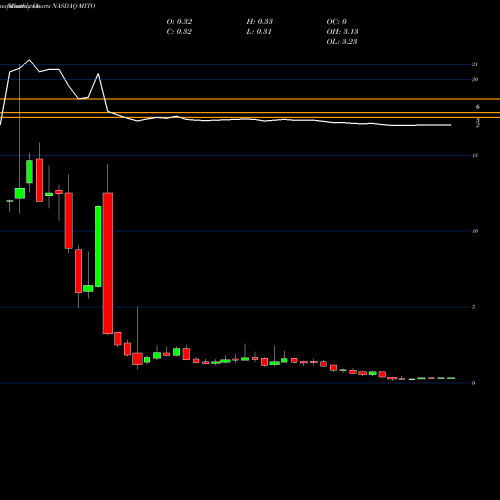The height and width of the screenshot is (500, 500).
Task: Click the tallest red candlestick body
Action: coord(108,263)
